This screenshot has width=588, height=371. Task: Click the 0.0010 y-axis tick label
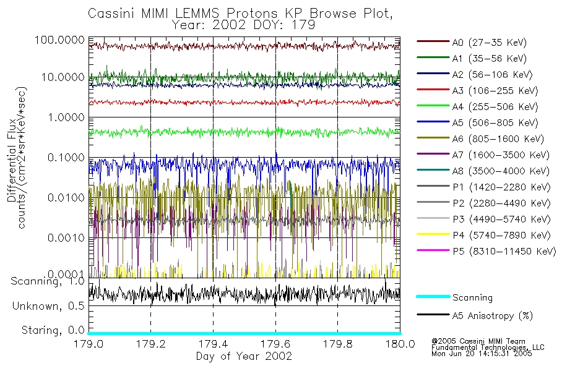pos(66,237)
